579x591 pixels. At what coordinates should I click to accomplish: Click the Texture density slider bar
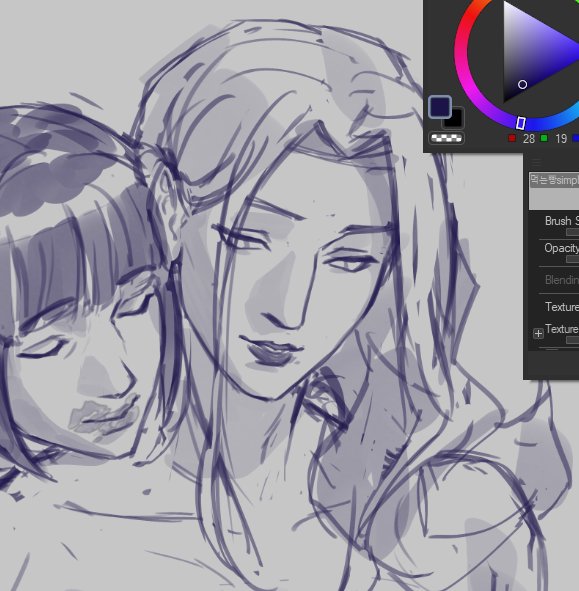coord(573,340)
